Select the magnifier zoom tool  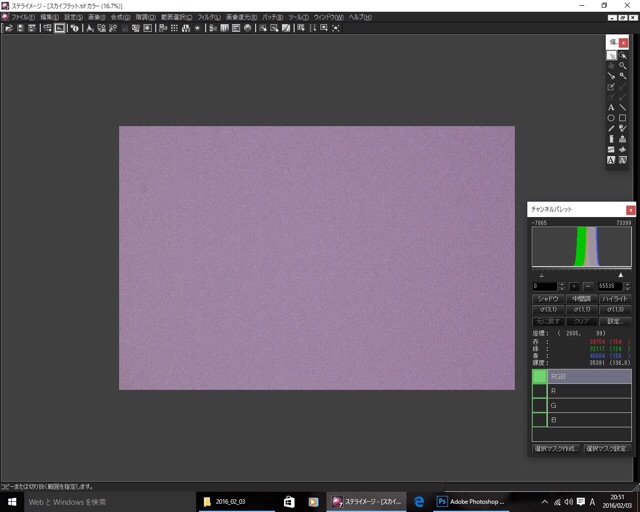622,66
